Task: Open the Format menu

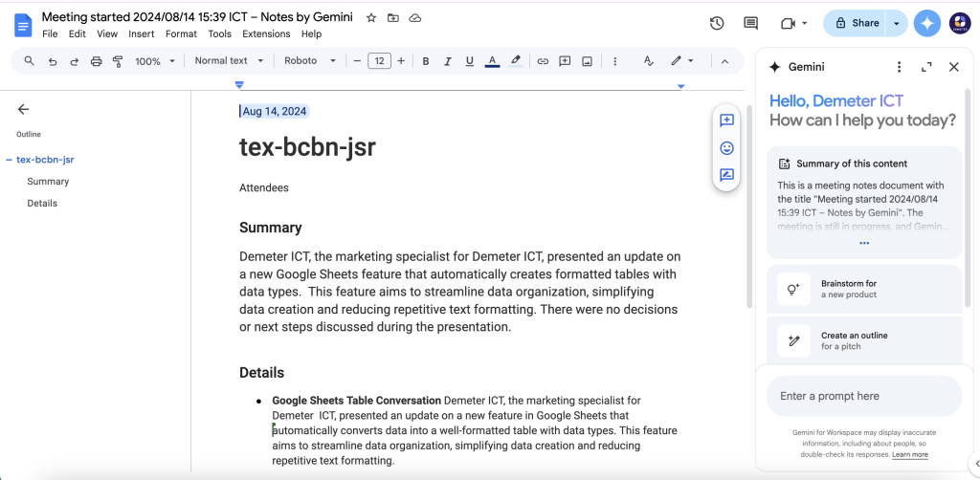Action: pos(181,33)
